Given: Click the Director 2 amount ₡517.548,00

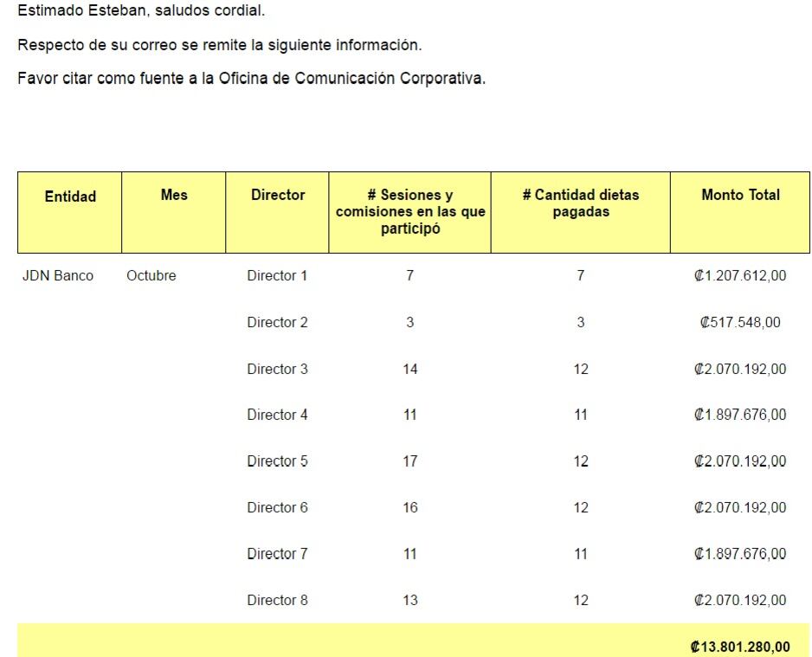Looking at the screenshot, I should point(740,323).
